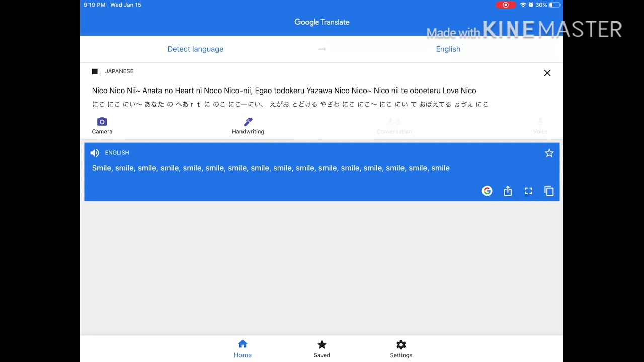Viewport: 644px width, 362px height.
Task: Stop the Japanese audio playback square
Action: 95,72
